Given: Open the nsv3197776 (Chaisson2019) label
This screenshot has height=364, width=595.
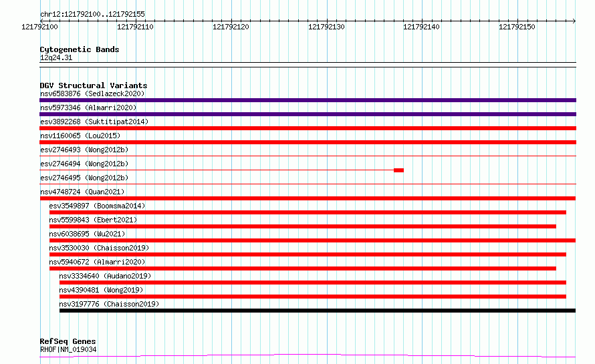Looking at the screenshot, I should pyautogui.click(x=109, y=304).
